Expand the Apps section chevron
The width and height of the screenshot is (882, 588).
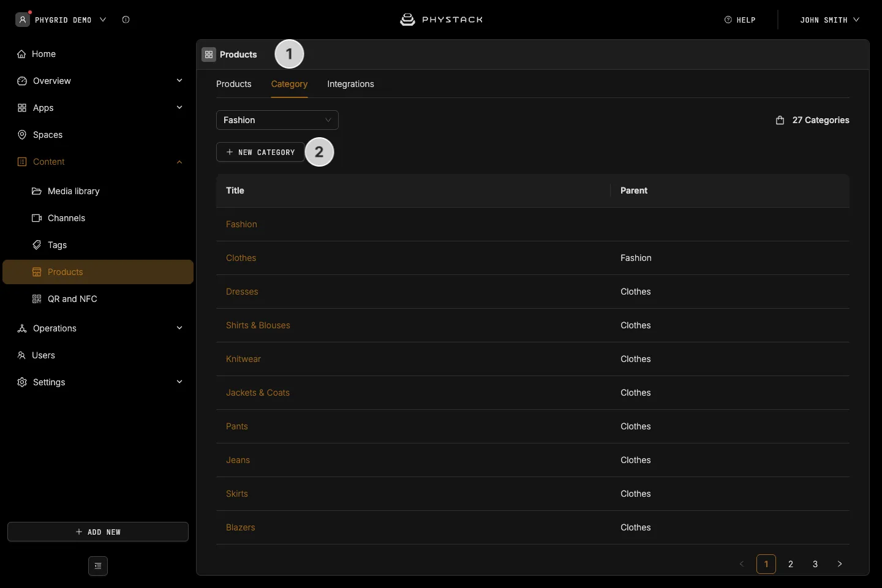[179, 108]
